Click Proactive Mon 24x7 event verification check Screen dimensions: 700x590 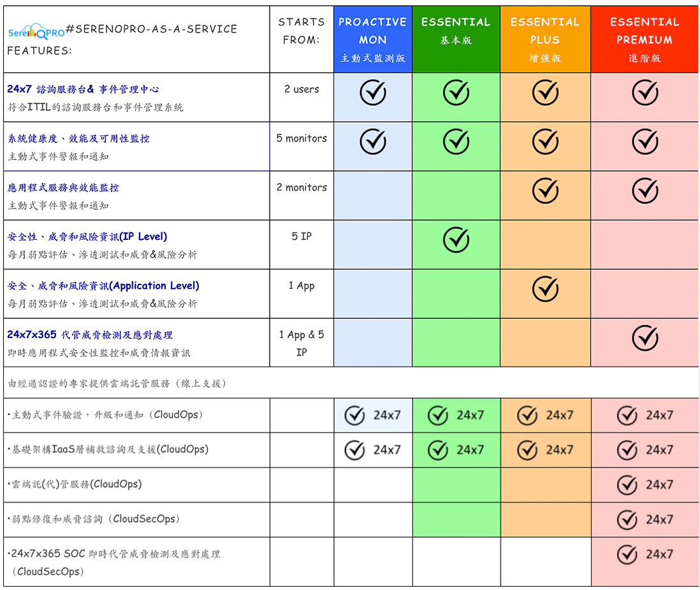pos(355,415)
